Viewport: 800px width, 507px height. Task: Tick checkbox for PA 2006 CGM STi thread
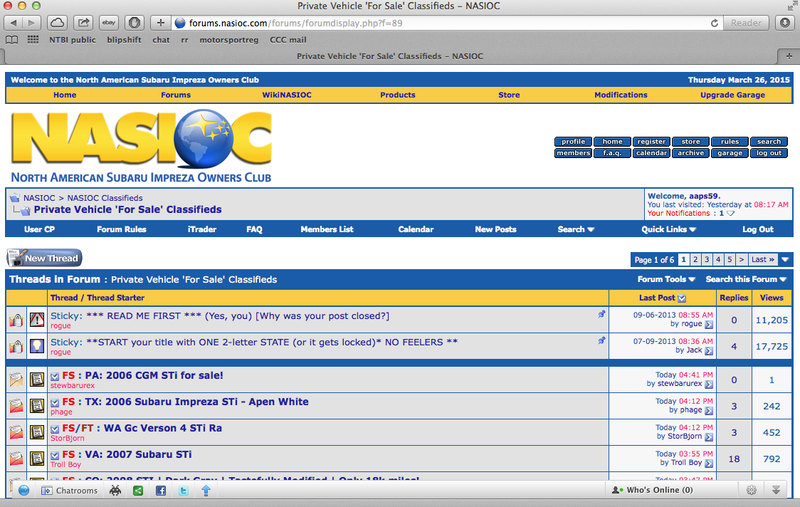tap(55, 376)
